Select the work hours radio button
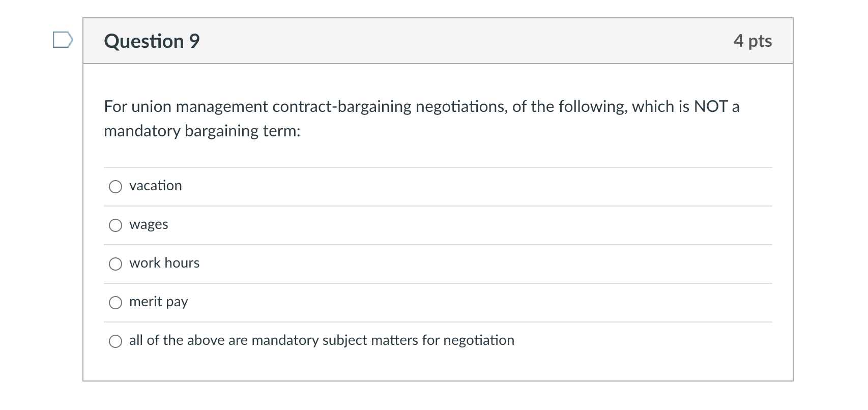Image resolution: width=868 pixels, height=410 pixels. pos(115,263)
